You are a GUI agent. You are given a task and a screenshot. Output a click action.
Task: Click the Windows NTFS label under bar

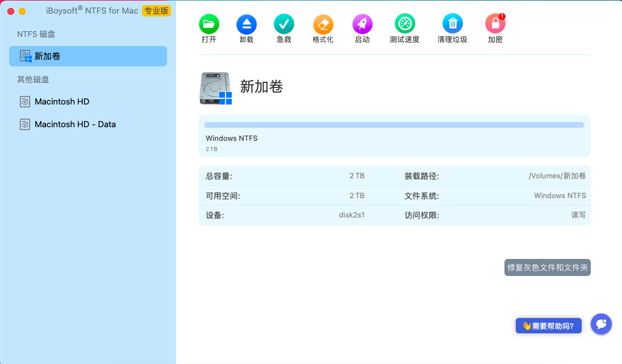(231, 138)
